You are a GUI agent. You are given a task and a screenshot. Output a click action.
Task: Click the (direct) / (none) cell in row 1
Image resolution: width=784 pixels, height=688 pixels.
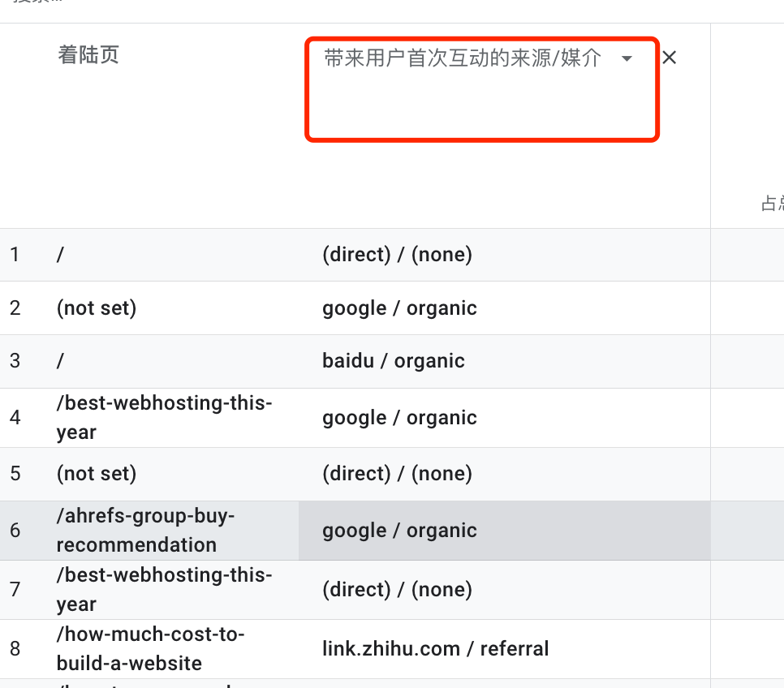point(397,255)
